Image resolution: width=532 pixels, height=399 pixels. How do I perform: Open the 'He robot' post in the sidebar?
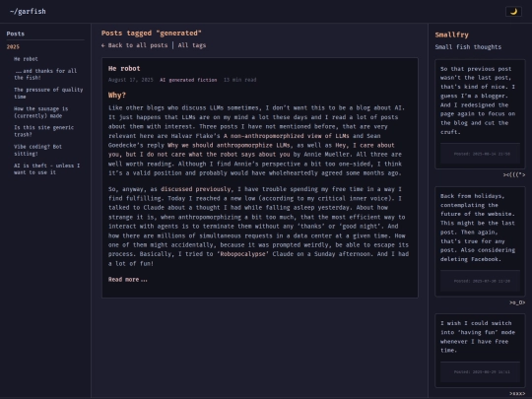click(x=26, y=59)
